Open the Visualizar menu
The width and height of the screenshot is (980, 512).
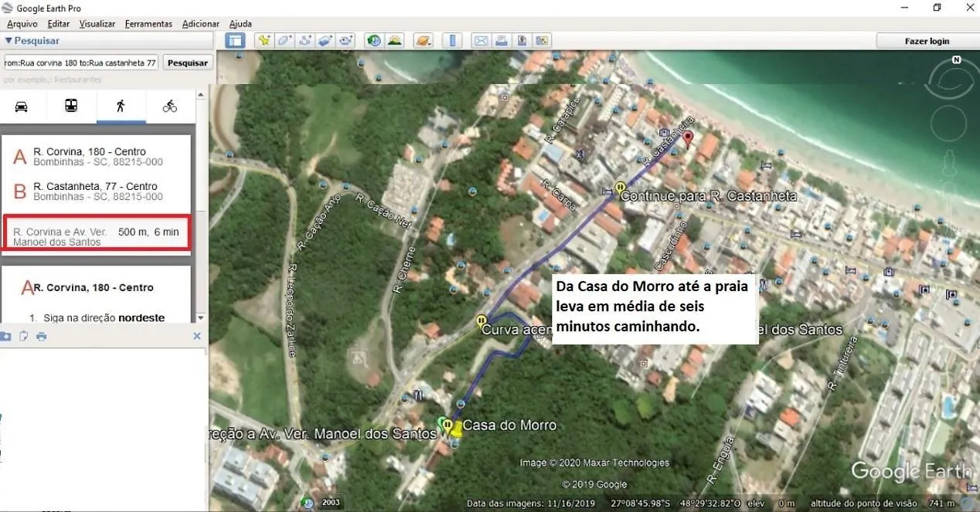[x=97, y=24]
